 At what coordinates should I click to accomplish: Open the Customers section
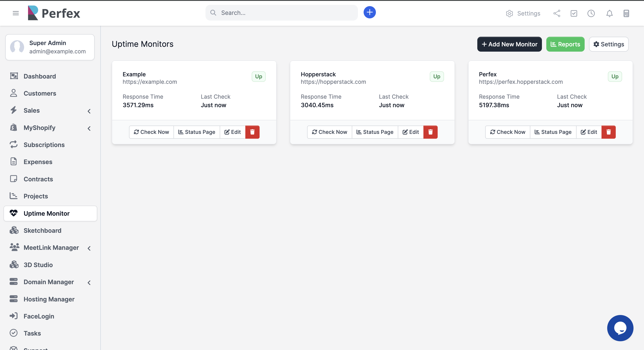click(40, 93)
